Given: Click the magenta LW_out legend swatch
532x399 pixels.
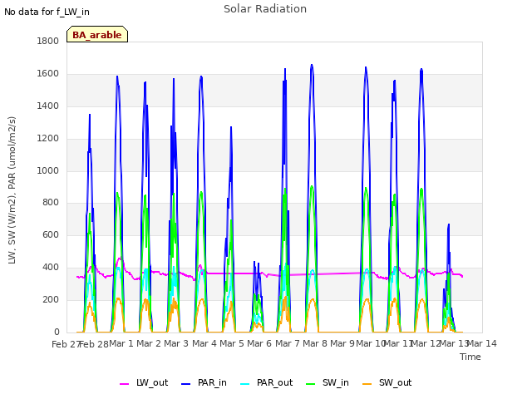Looking at the screenshot, I should coord(124,384).
